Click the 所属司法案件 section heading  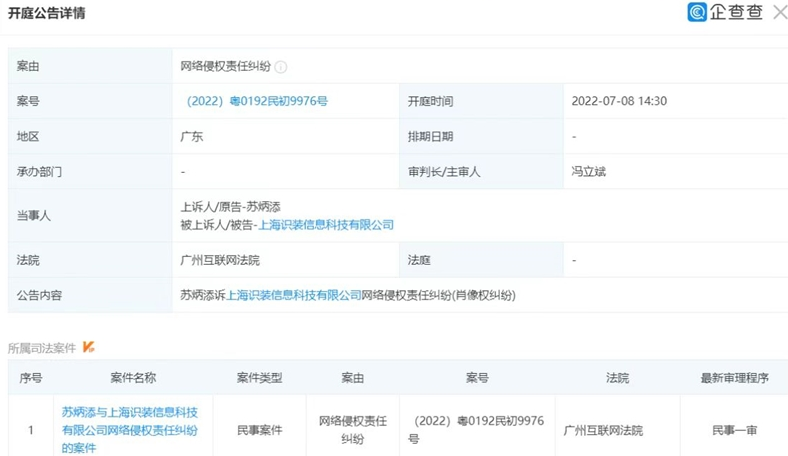coord(42,348)
